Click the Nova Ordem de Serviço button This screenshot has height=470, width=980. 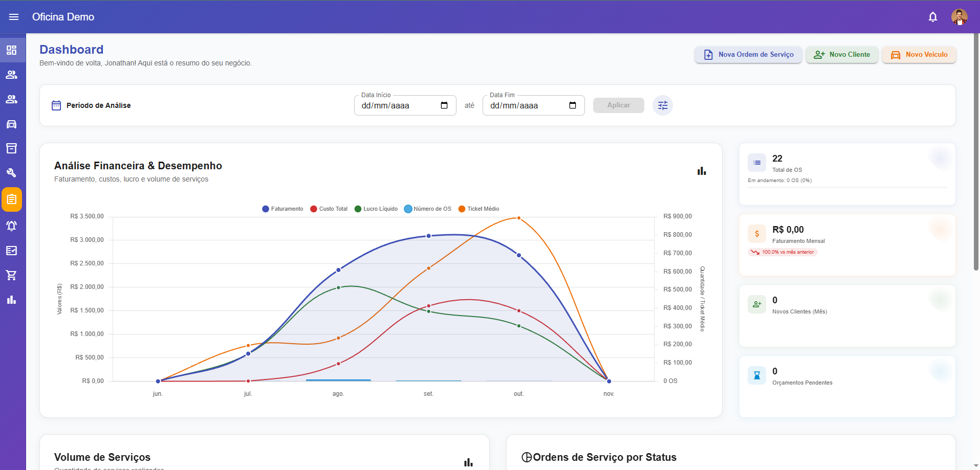tap(748, 55)
